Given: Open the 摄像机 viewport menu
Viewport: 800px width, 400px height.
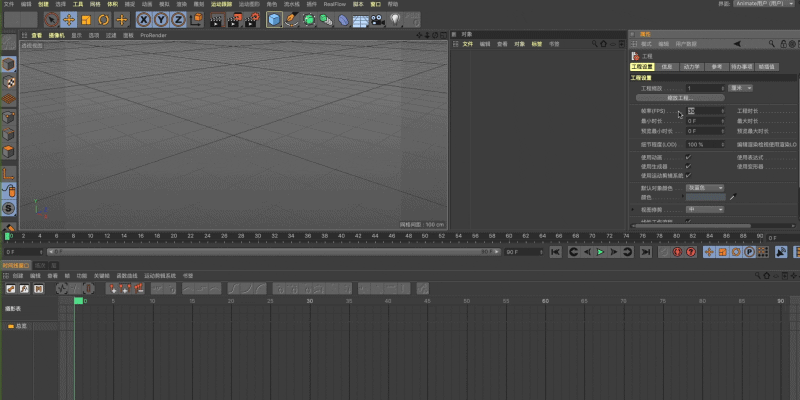Looking at the screenshot, I should coord(57,35).
